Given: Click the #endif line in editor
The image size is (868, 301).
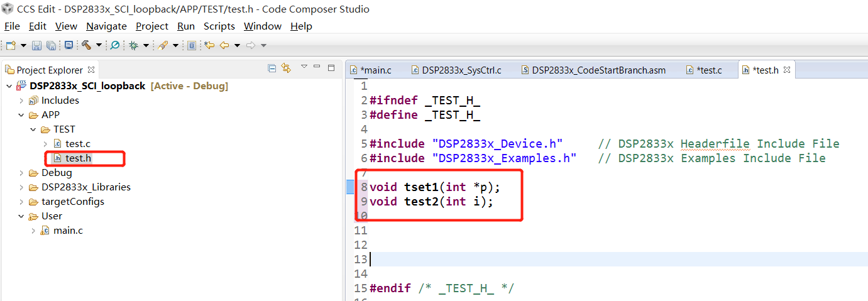Looking at the screenshot, I should pos(442,288).
